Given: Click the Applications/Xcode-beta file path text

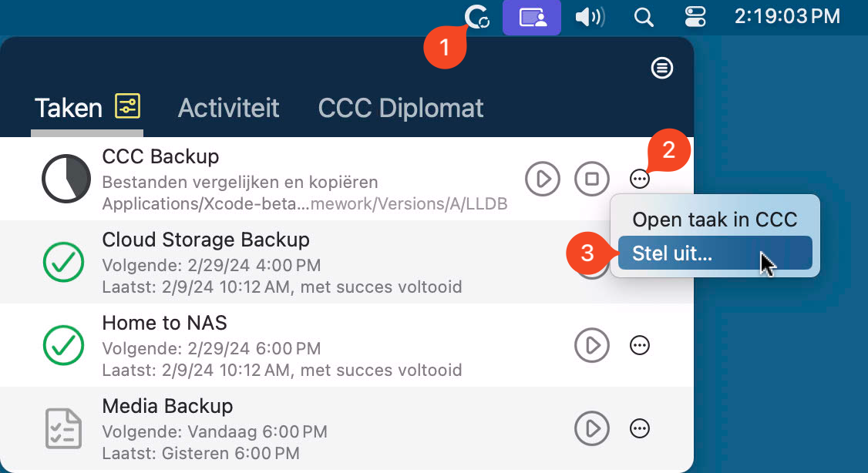Looking at the screenshot, I should [304, 203].
